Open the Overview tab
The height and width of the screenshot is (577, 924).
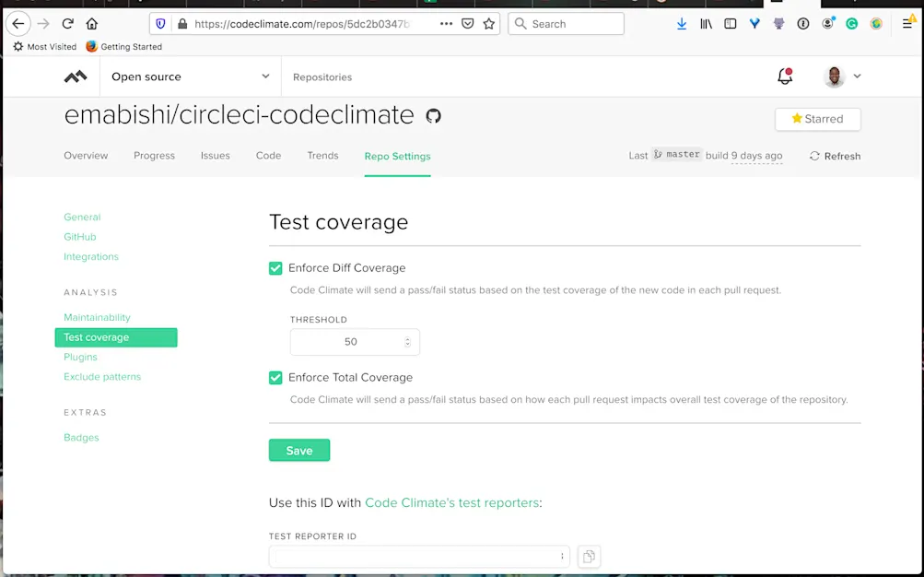click(86, 156)
